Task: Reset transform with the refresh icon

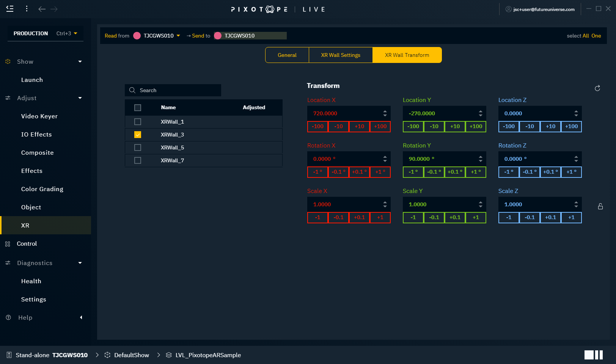Action: [597, 88]
